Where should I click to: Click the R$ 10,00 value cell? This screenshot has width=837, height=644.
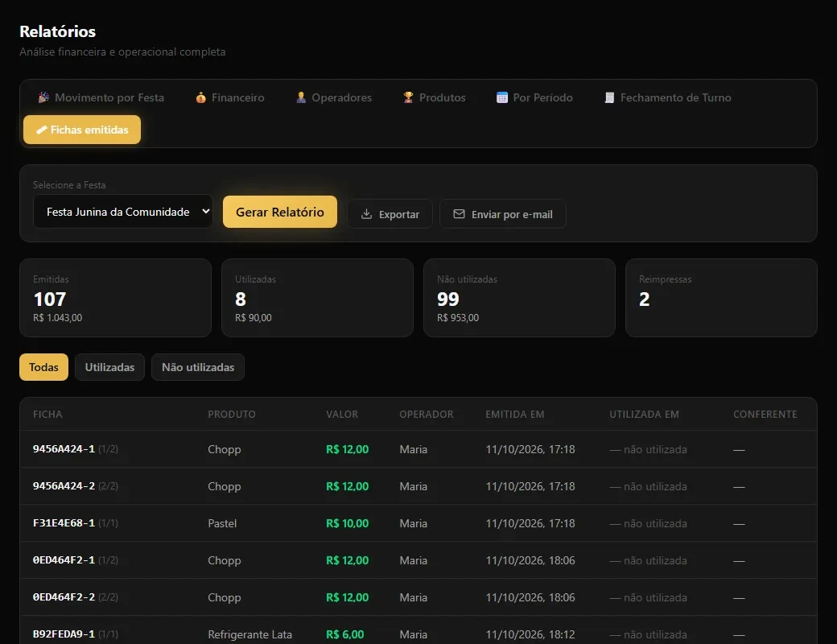point(348,523)
